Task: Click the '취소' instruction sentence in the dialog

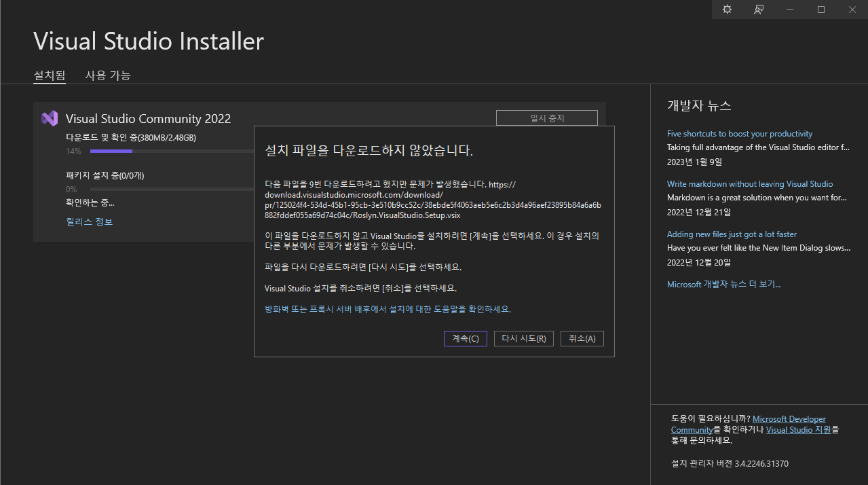Action: click(x=360, y=288)
